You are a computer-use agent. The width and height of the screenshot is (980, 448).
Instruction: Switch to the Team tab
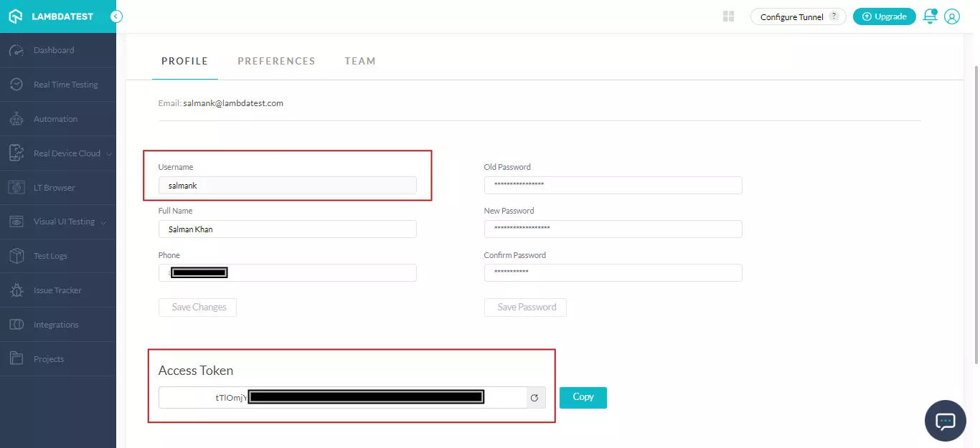360,61
